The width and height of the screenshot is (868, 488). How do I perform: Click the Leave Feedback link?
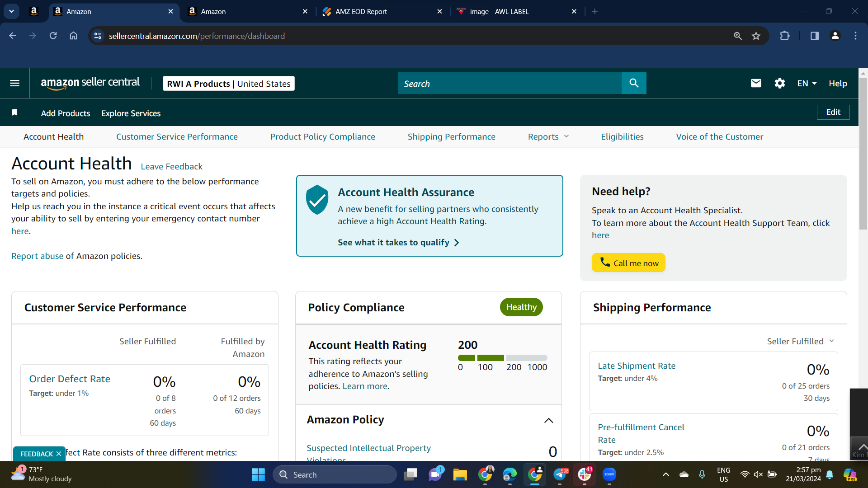[x=172, y=166]
